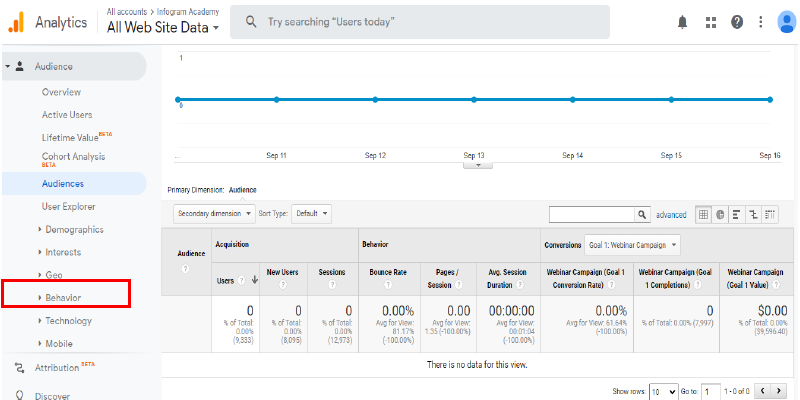Expand the Geo submenu
Screen dimensions: 800x400
click(x=40, y=274)
